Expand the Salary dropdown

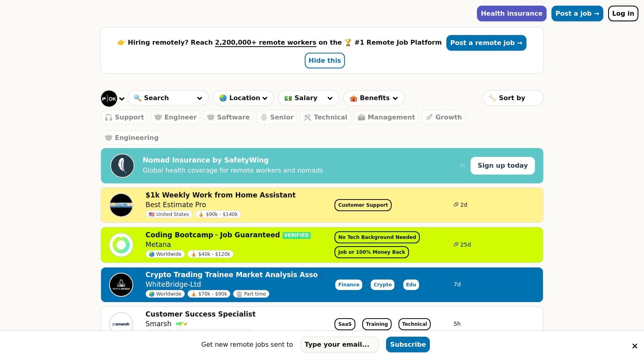pyautogui.click(x=308, y=98)
